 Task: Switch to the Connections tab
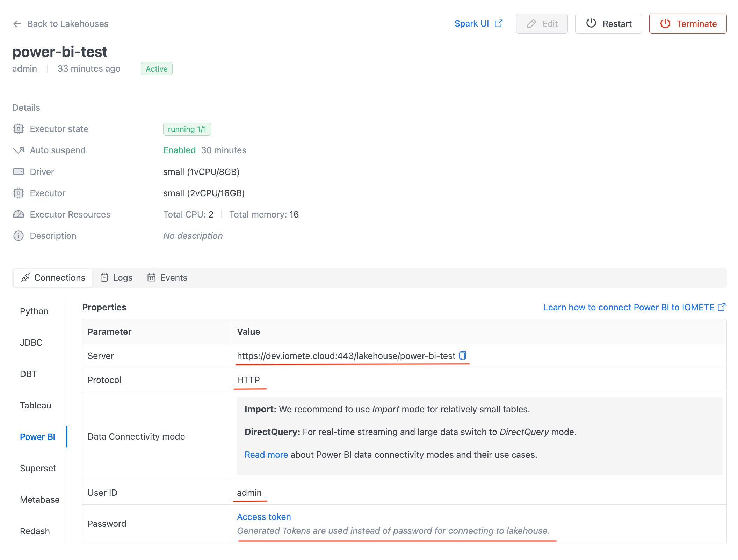point(53,278)
